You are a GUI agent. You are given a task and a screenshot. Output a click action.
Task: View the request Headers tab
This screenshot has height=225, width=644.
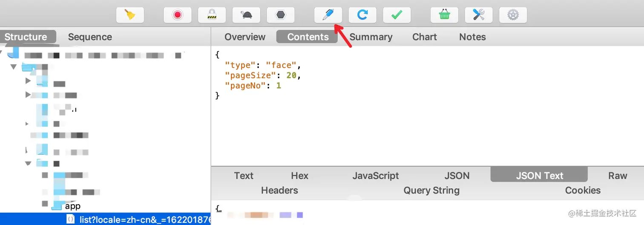click(x=279, y=190)
